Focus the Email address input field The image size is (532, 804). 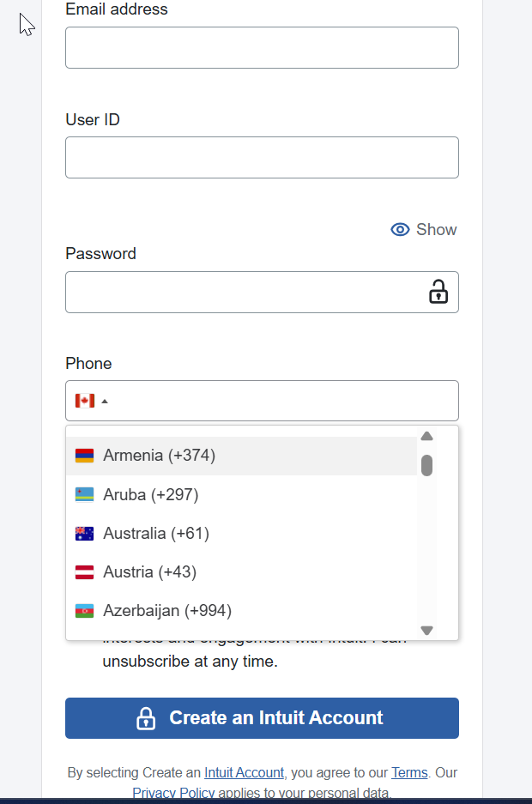point(262,47)
